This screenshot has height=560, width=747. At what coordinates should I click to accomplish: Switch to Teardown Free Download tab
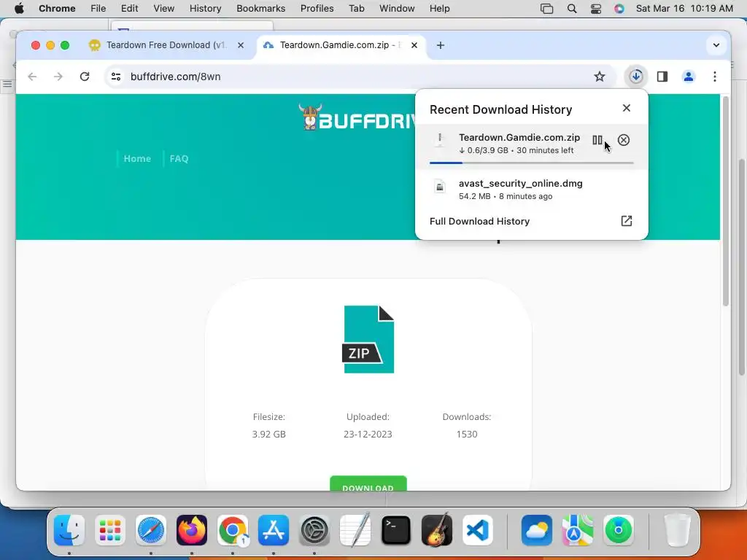point(166,45)
